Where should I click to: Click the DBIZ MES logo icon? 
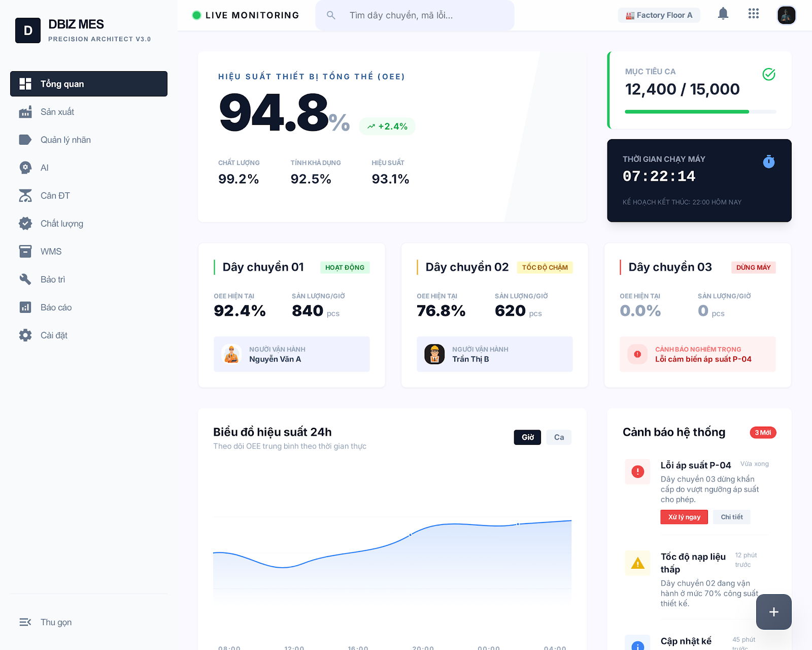tap(28, 30)
